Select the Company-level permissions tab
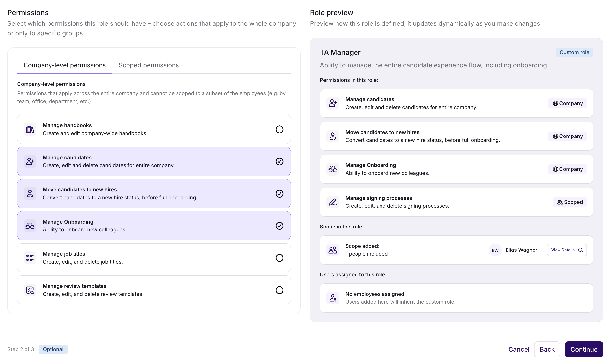The image size is (610, 364). pos(64,65)
